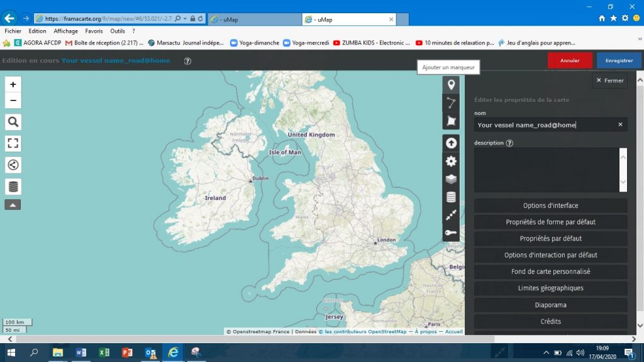Open map settings gear icon
The height and width of the screenshot is (362, 644).
pos(451,162)
